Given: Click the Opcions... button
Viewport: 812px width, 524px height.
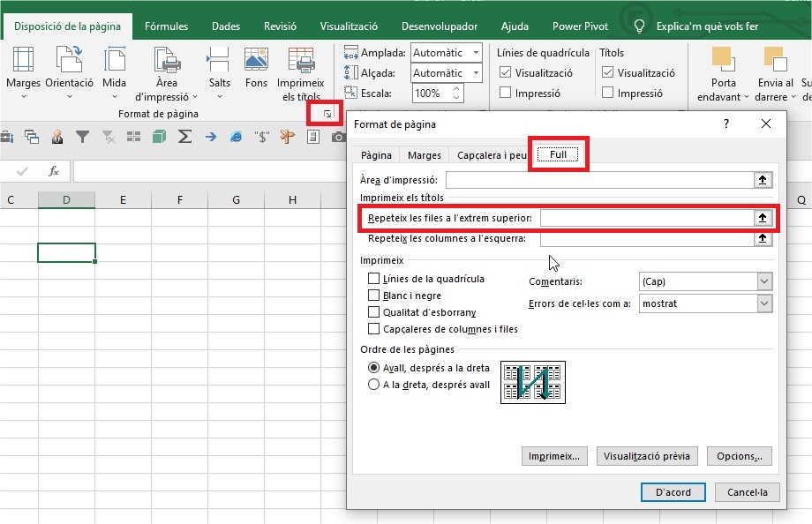Looking at the screenshot, I should coord(739,456).
